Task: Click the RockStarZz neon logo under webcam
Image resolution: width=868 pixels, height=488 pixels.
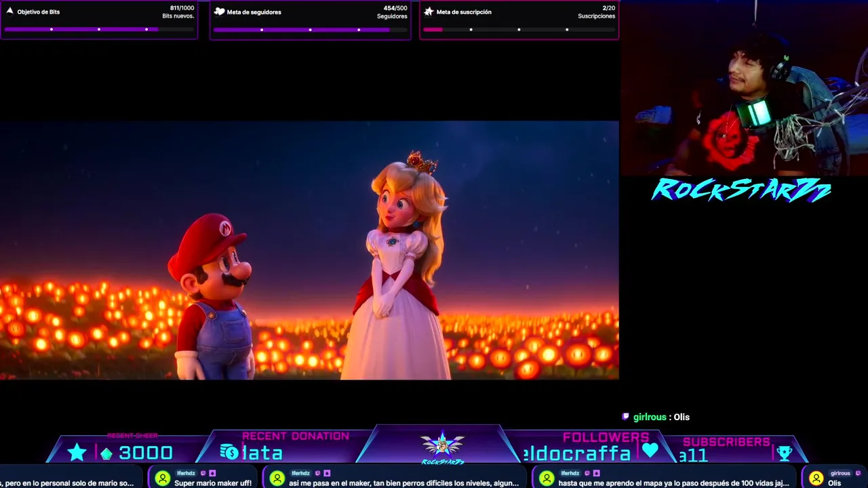Action: (x=741, y=190)
